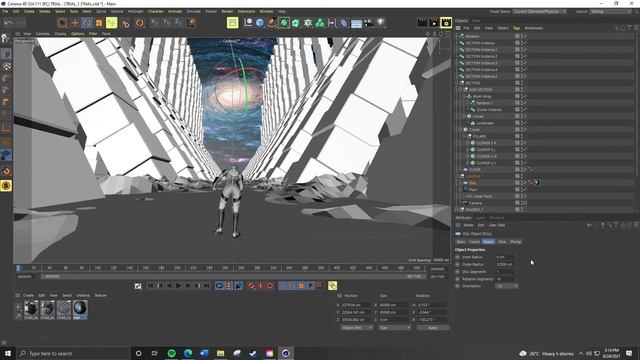
Task: Add a Light from top toolbar
Action: (380, 23)
